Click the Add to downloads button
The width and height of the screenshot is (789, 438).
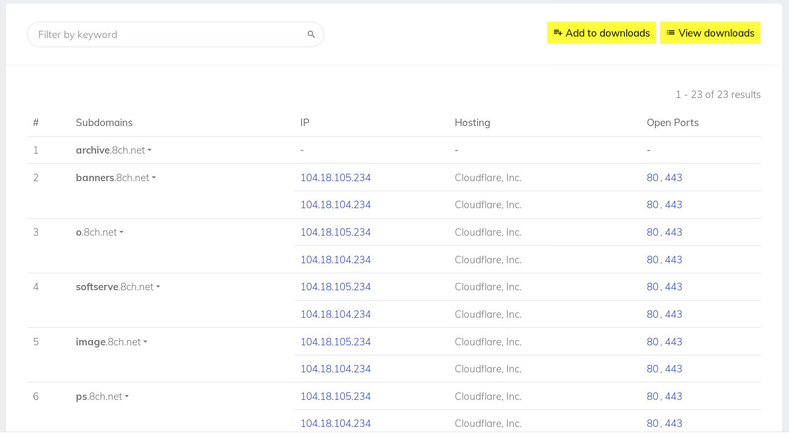pos(601,33)
